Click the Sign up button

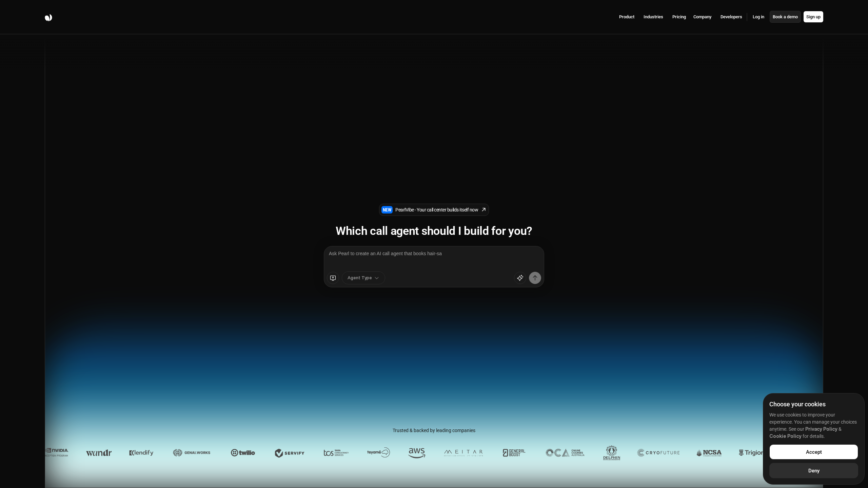click(x=813, y=17)
